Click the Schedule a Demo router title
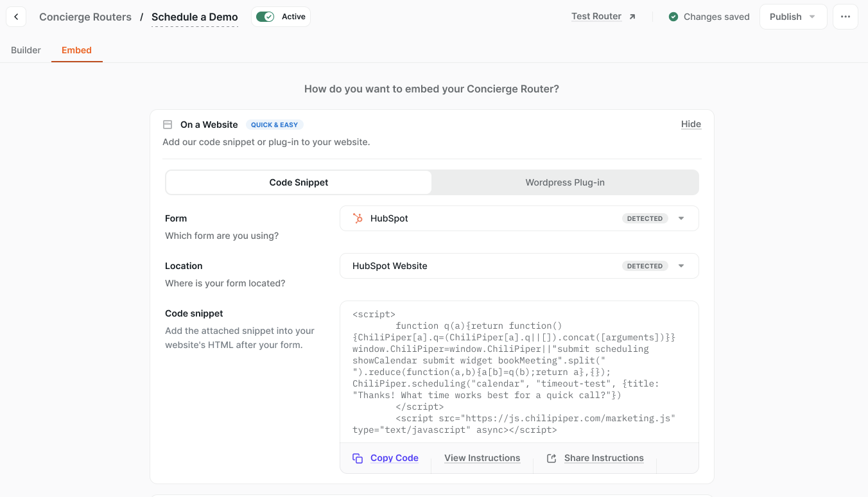Screen dimensions: 868x497 pyautogui.click(x=195, y=17)
